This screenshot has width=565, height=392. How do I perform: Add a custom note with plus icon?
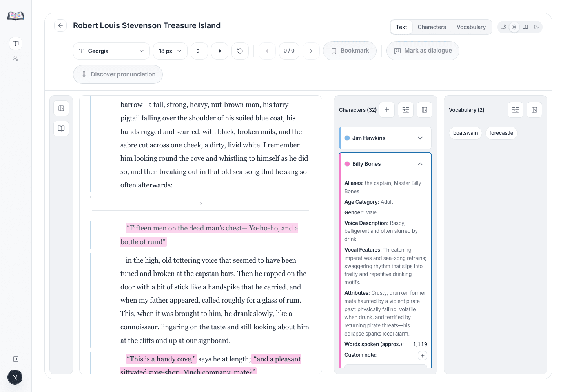pyautogui.click(x=423, y=356)
